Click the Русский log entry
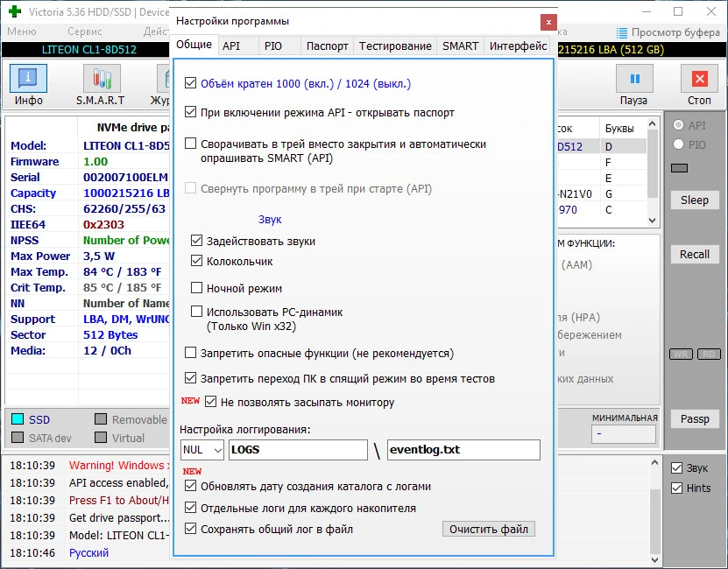 pyautogui.click(x=88, y=552)
